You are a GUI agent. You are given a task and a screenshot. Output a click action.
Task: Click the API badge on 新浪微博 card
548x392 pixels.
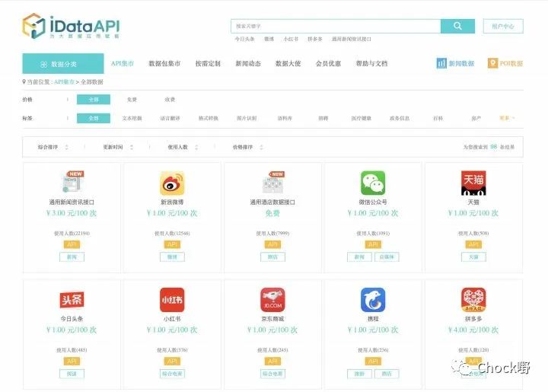point(172,244)
